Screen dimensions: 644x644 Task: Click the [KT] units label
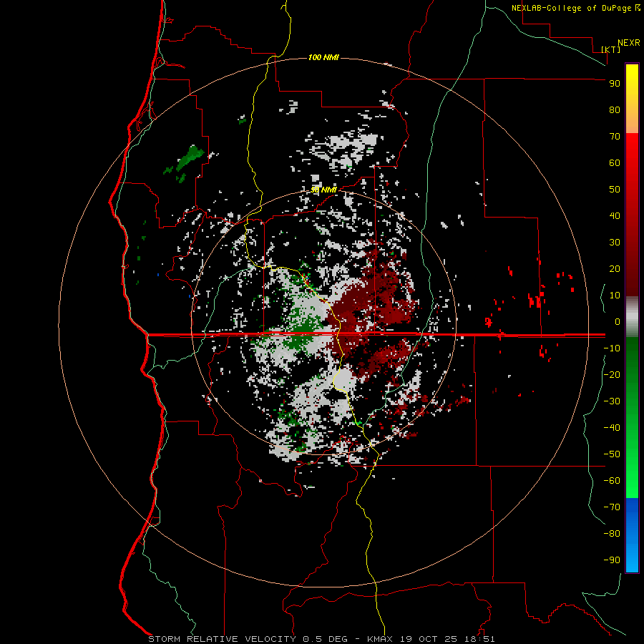(x=610, y=49)
